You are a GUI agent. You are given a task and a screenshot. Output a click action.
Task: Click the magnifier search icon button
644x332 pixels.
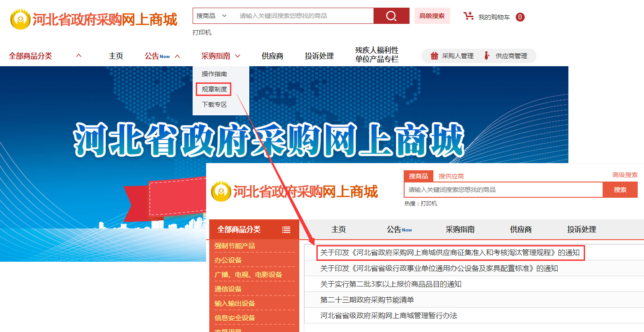[x=391, y=16]
